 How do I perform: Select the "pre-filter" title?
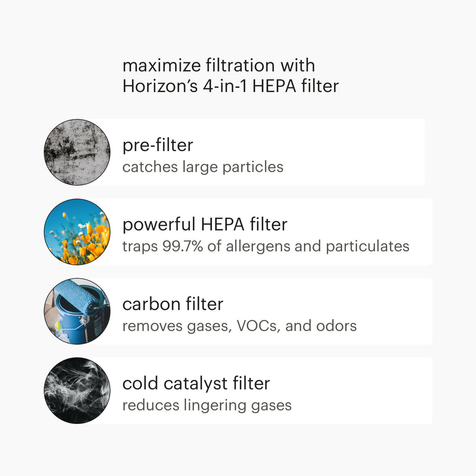coord(158,145)
